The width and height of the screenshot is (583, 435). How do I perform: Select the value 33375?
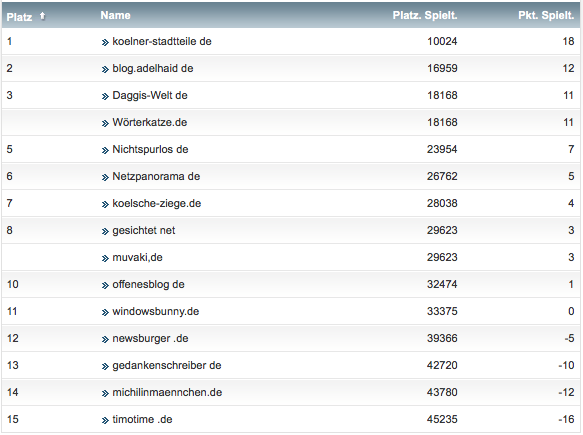point(442,311)
